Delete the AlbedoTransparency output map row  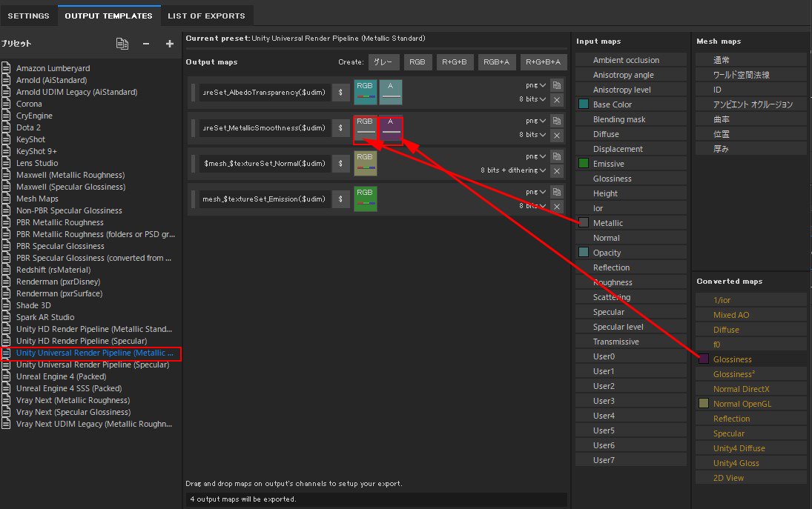coord(557,100)
